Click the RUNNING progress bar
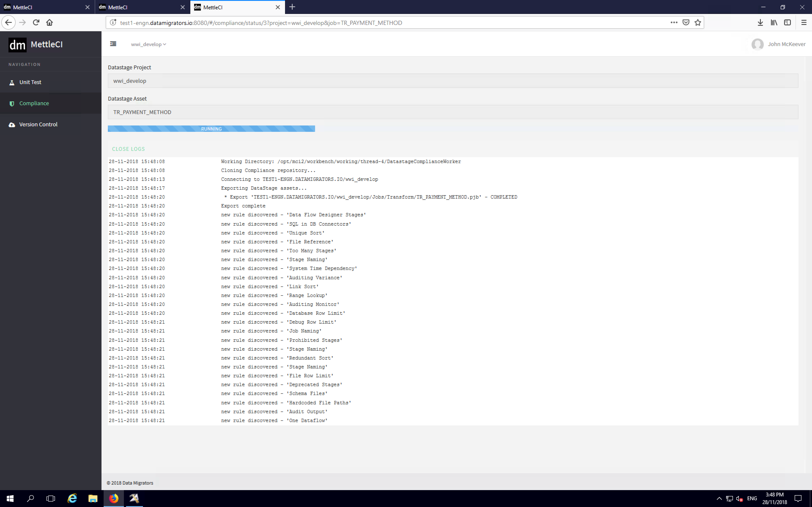The image size is (812, 507). tap(211, 129)
